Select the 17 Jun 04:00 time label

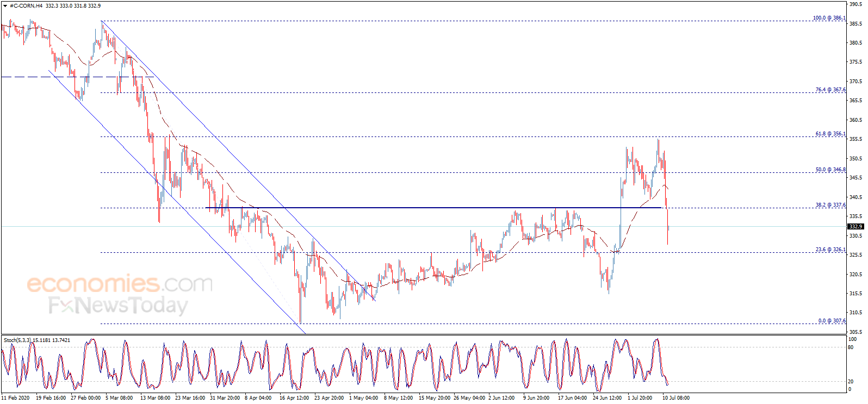click(572, 398)
